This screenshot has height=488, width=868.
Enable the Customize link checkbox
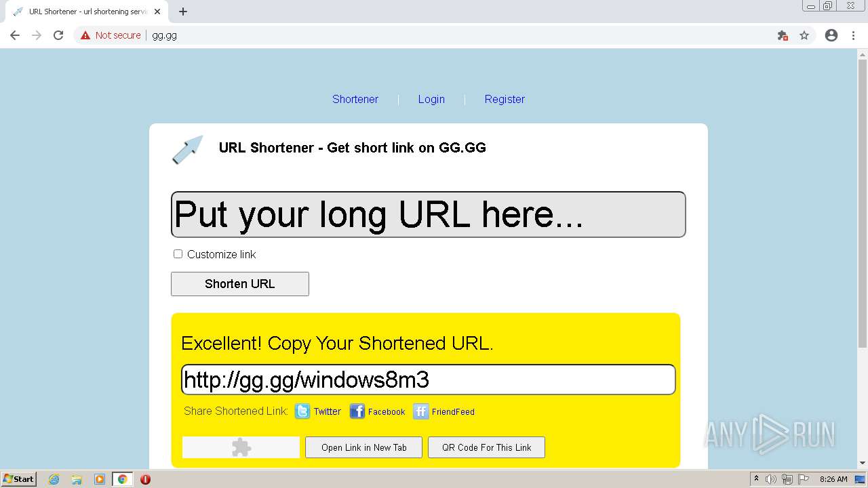click(x=178, y=254)
